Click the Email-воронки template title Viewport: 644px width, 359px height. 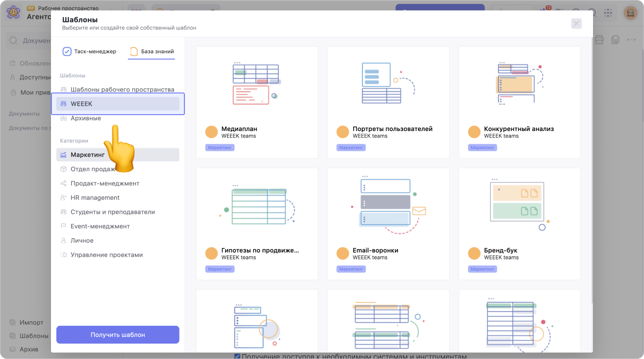pos(375,250)
